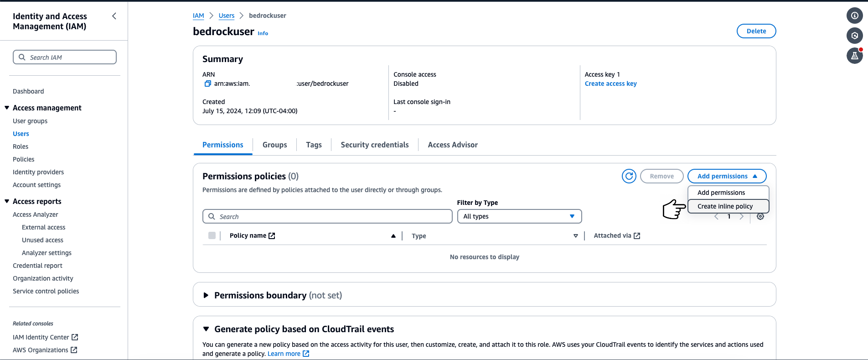Switch to the Groups tab

275,145
